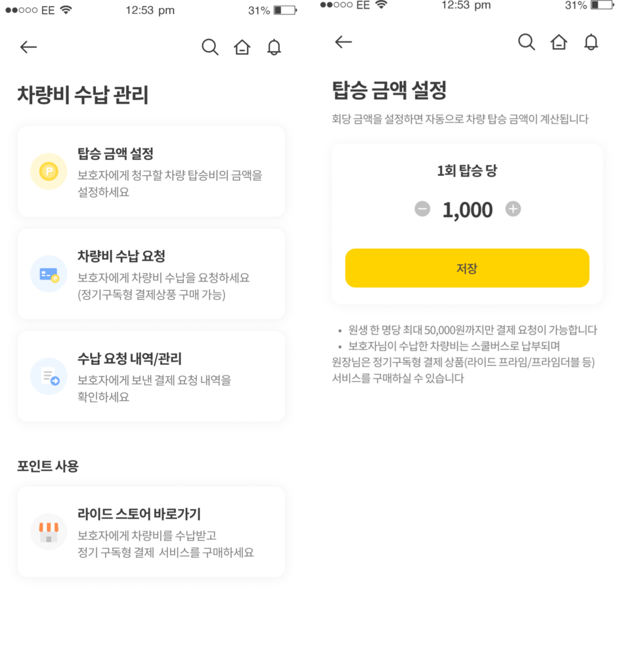Increase the per-ride amount with plus

click(513, 209)
